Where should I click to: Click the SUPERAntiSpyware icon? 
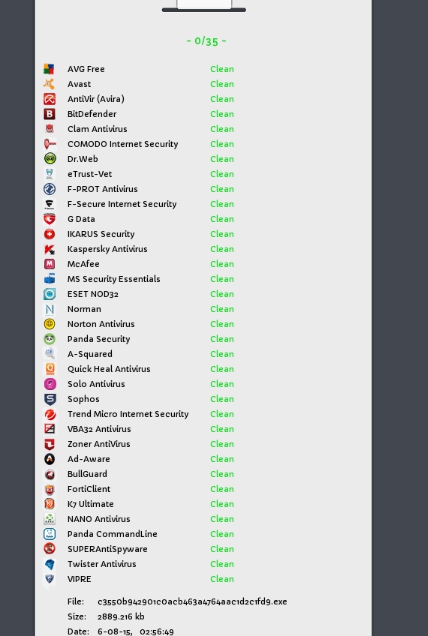point(49,549)
